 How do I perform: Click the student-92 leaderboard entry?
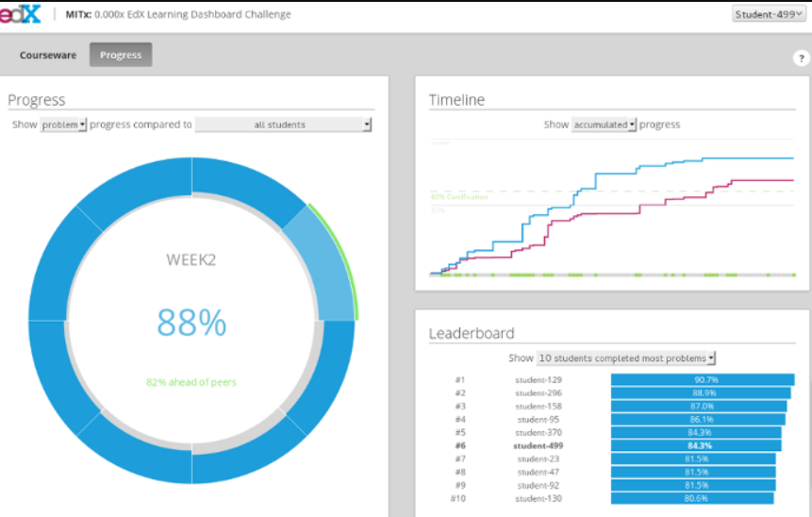pyautogui.click(x=539, y=486)
